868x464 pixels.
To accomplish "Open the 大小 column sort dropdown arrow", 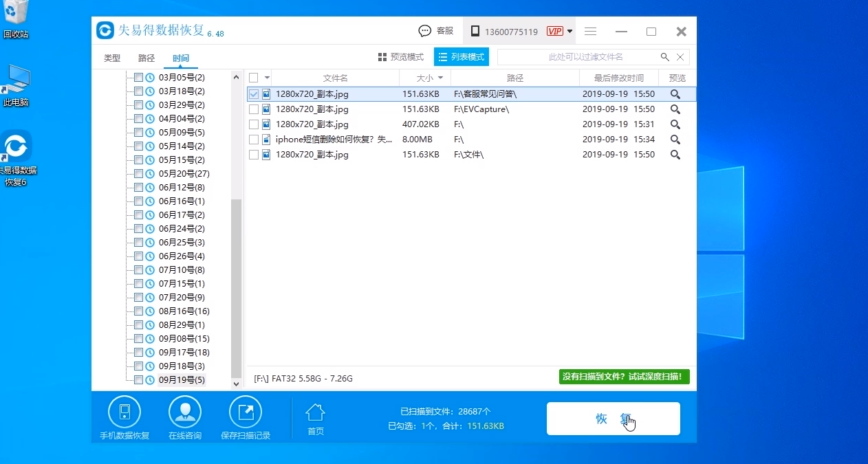I will coord(440,78).
